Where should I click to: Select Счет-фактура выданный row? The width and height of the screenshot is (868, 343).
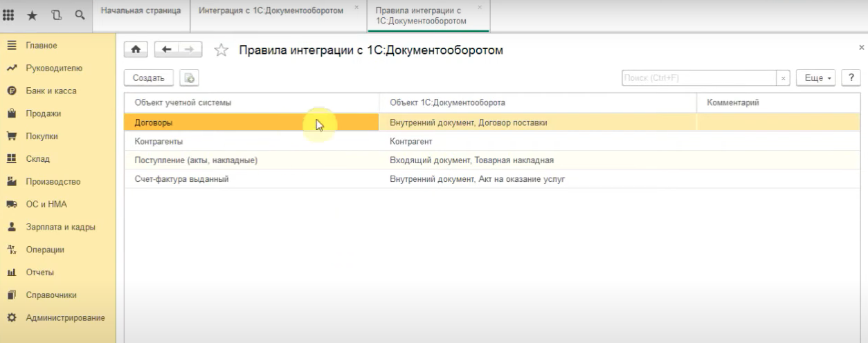(492, 179)
